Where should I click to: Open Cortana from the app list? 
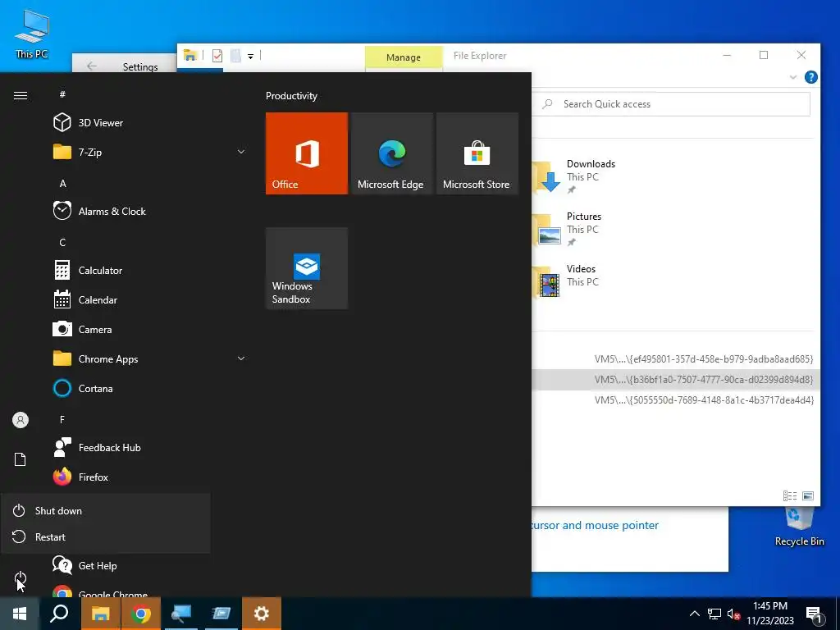coord(149,388)
